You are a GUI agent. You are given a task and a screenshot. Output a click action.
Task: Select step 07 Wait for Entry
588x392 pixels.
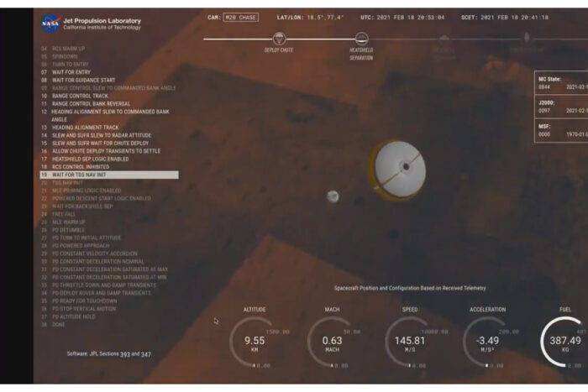coord(71,72)
